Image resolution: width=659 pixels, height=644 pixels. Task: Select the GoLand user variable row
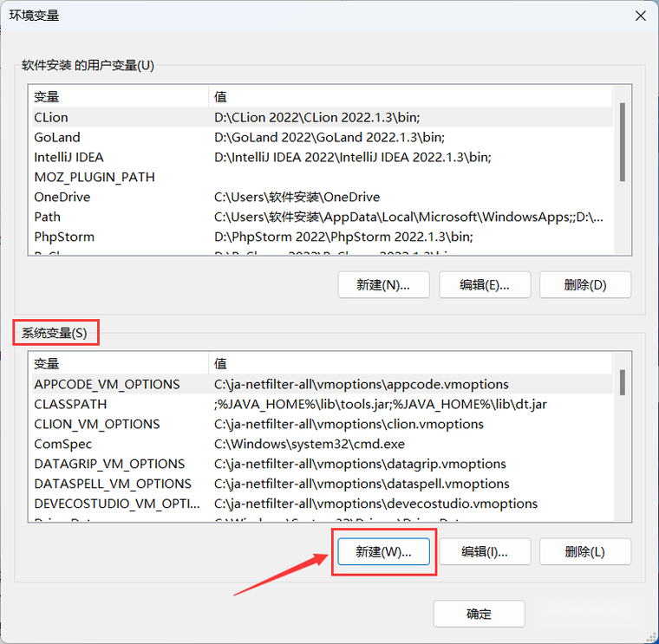[x=322, y=137]
